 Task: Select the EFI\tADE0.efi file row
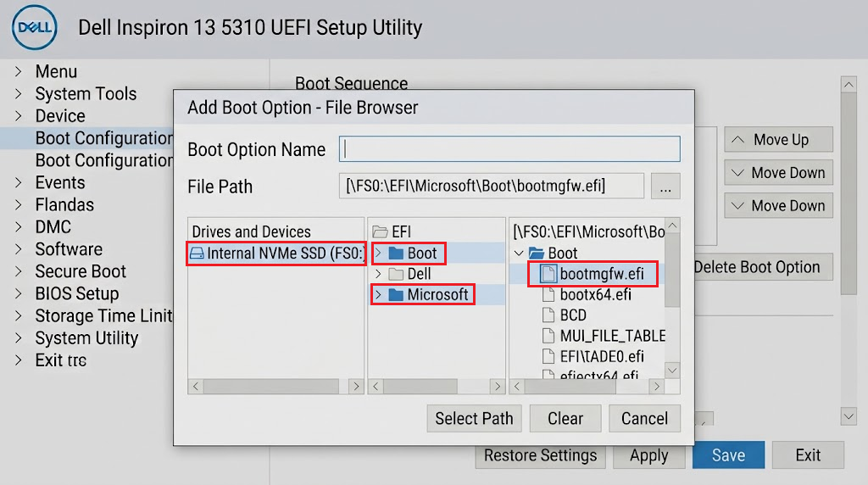[587, 356]
